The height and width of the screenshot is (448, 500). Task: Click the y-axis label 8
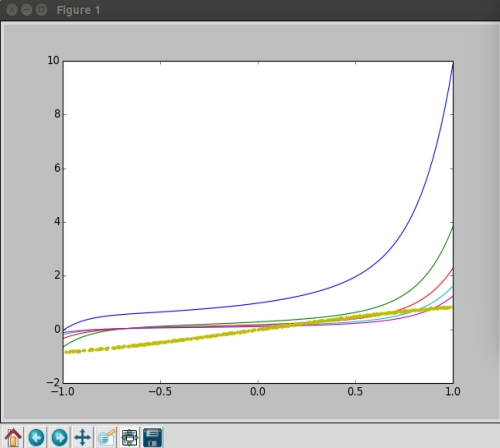tap(57, 114)
